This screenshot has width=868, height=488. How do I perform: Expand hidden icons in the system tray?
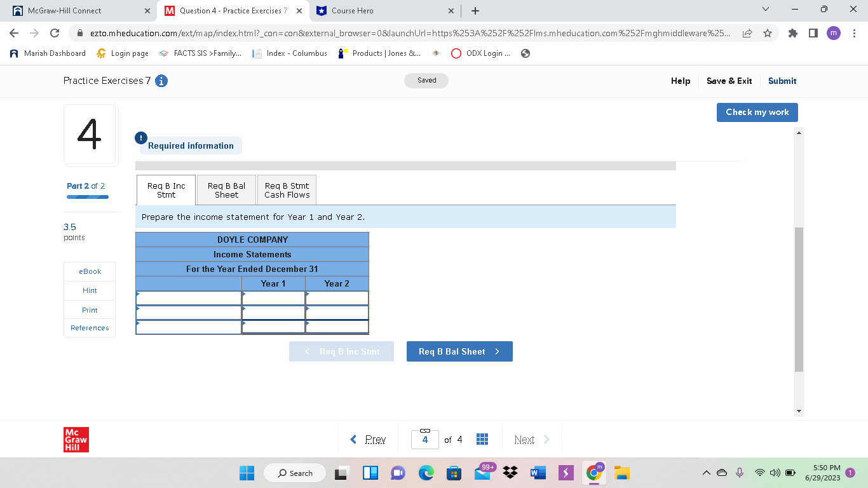(706, 473)
